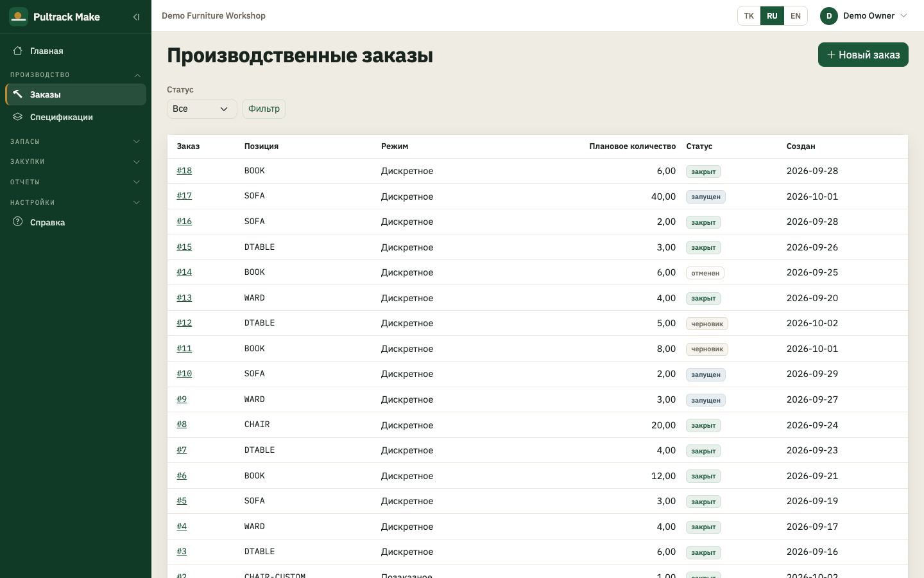
Task: Expand the Запасы sidebar section
Action: click(x=76, y=141)
